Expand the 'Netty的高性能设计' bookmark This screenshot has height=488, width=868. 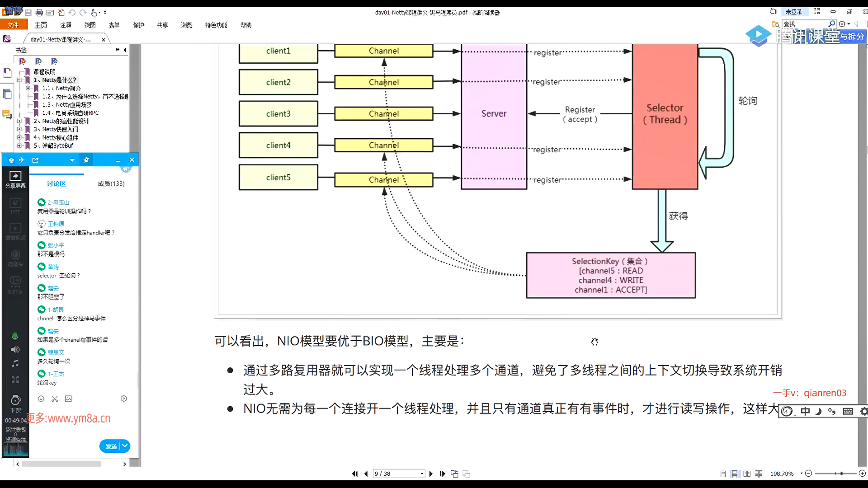pyautogui.click(x=19, y=121)
